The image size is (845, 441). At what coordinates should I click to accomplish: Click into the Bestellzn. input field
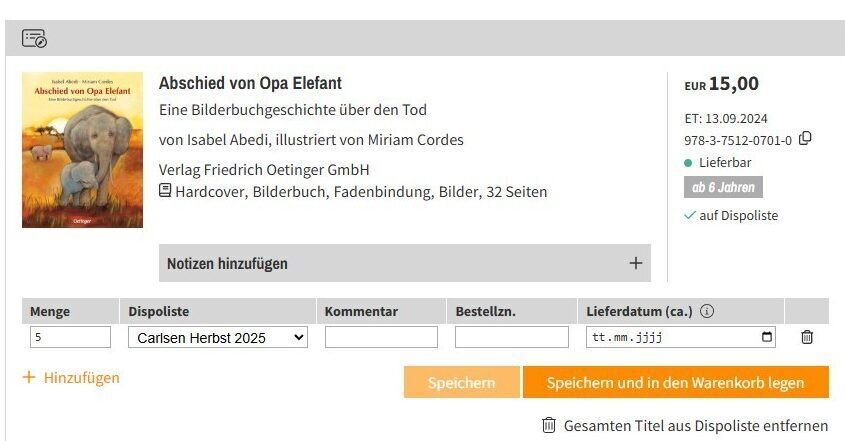pyautogui.click(x=511, y=338)
